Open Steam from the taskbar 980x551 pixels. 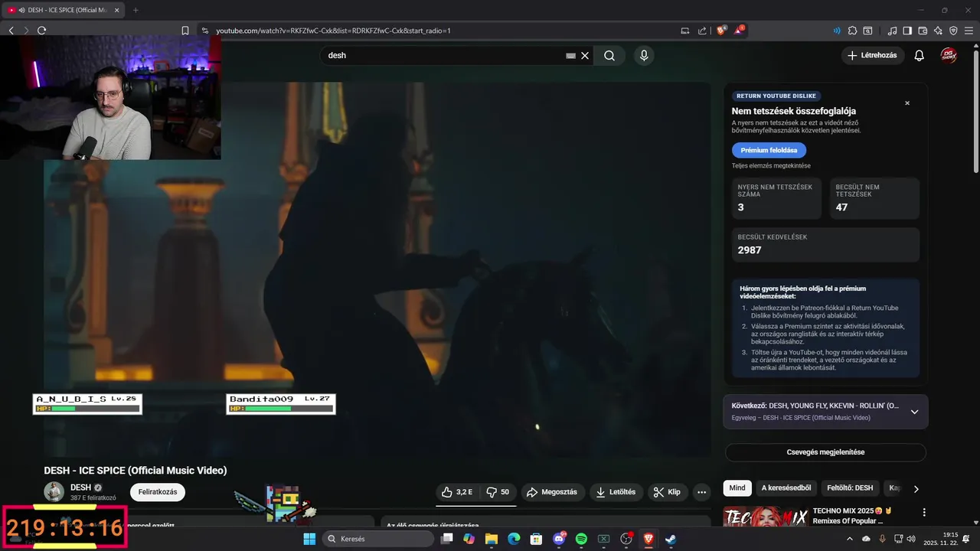click(x=671, y=539)
